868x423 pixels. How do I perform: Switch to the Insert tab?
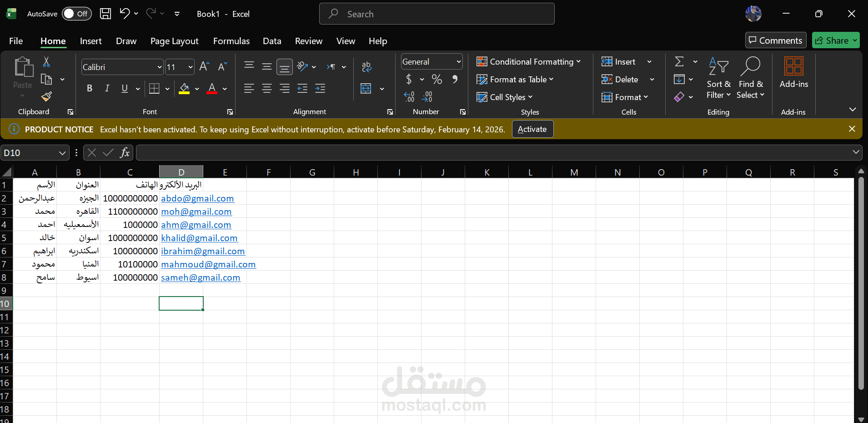pos(90,41)
